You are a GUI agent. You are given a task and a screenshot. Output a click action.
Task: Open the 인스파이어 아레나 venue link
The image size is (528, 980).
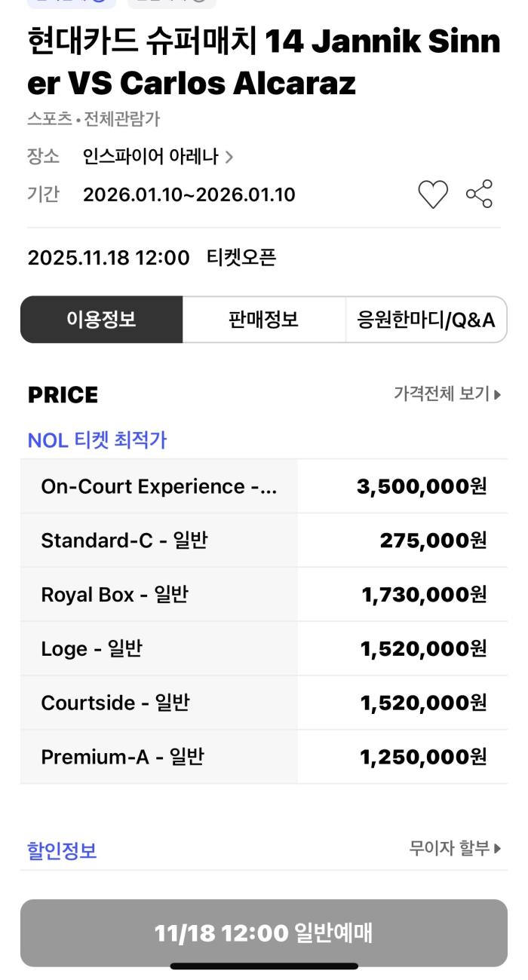click(150, 157)
